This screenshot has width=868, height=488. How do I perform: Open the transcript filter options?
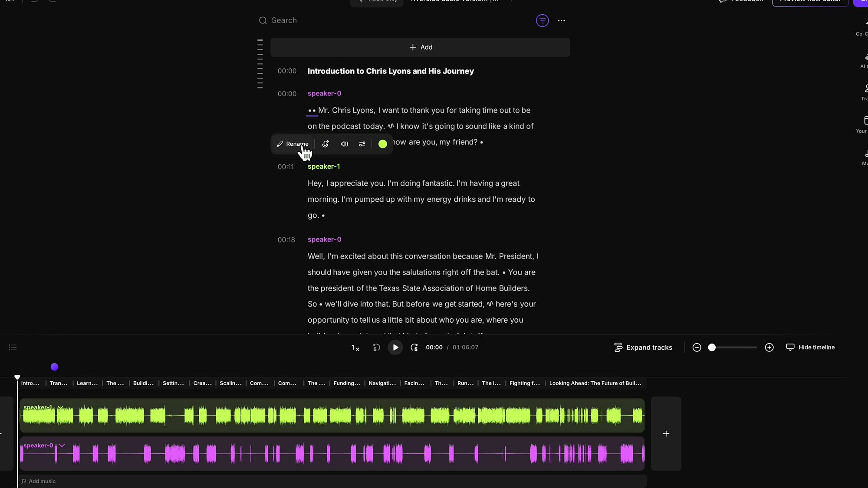click(x=542, y=20)
